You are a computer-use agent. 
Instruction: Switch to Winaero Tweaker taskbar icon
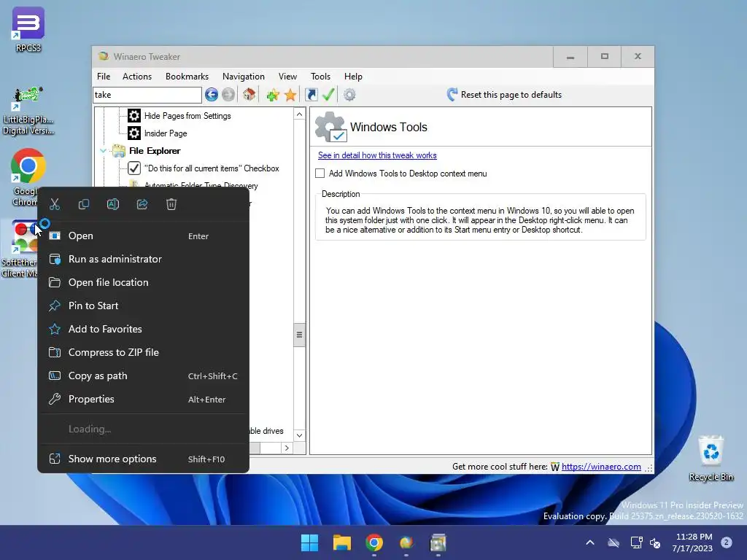click(x=406, y=542)
